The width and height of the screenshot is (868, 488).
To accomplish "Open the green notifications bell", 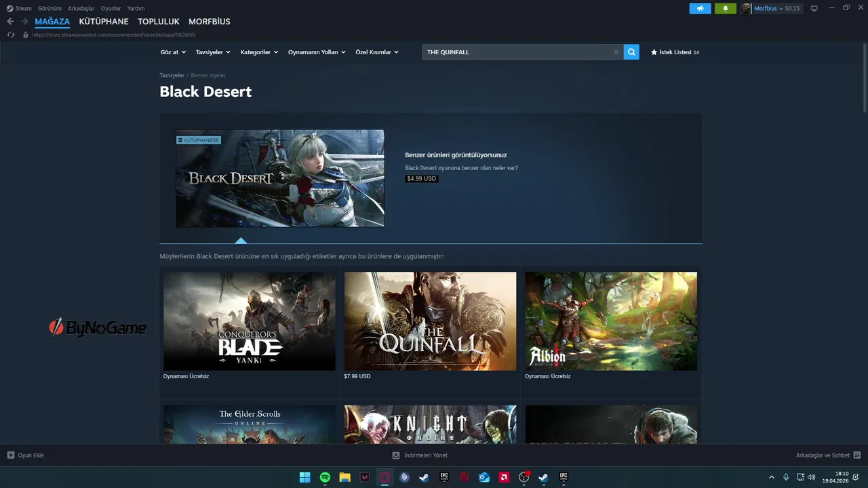I will (726, 9).
